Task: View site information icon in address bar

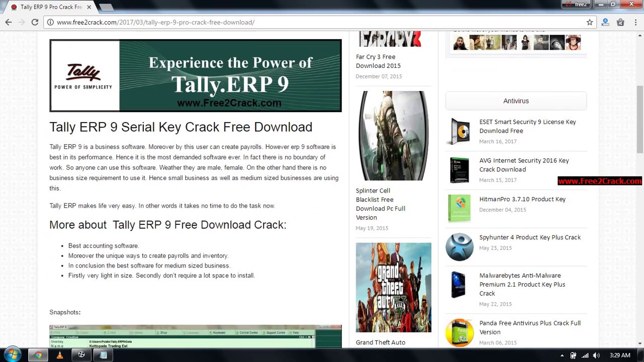Action: (50, 22)
